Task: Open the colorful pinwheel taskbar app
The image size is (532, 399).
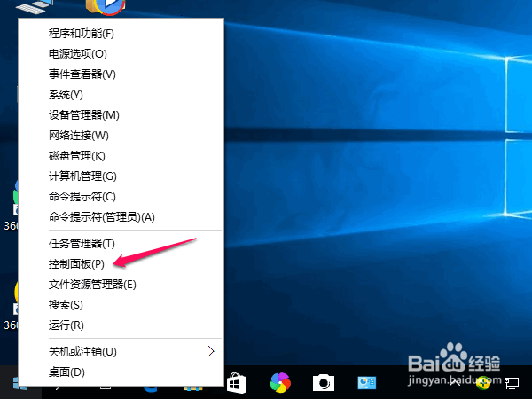Action: tap(280, 383)
